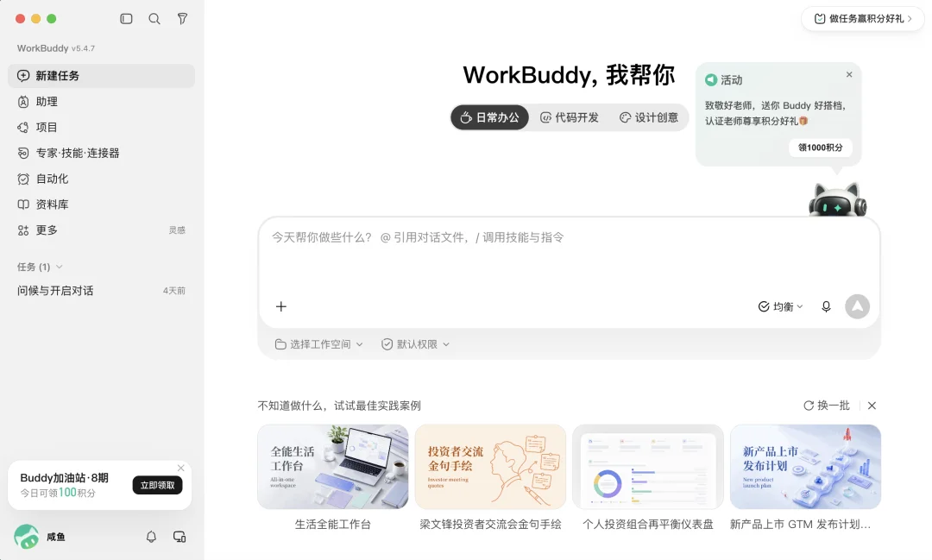The width and height of the screenshot is (932, 560).
Task: Open 自动化 in sidebar
Action: 101,179
